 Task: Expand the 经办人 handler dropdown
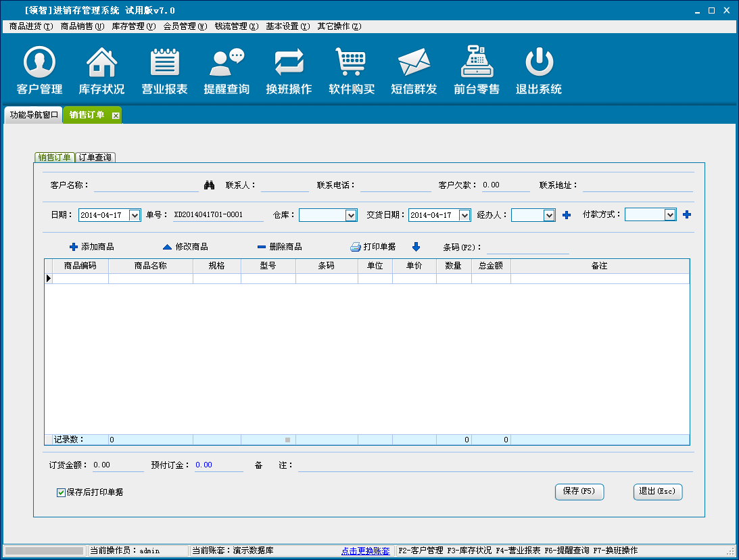pos(550,215)
